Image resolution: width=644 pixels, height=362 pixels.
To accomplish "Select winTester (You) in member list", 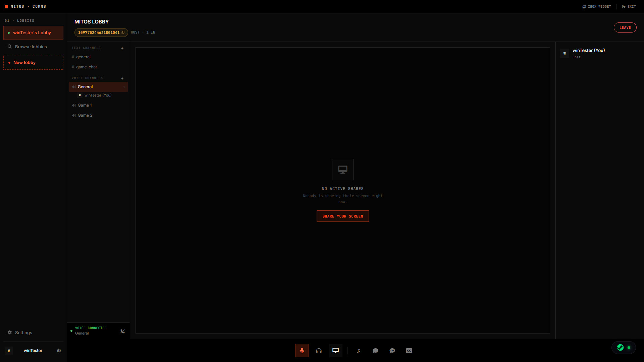I will click(599, 53).
